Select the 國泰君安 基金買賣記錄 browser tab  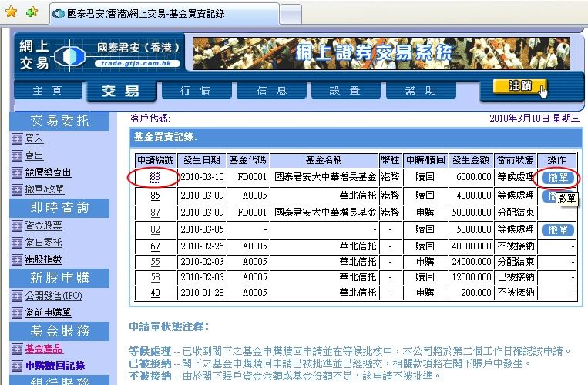pos(164,14)
